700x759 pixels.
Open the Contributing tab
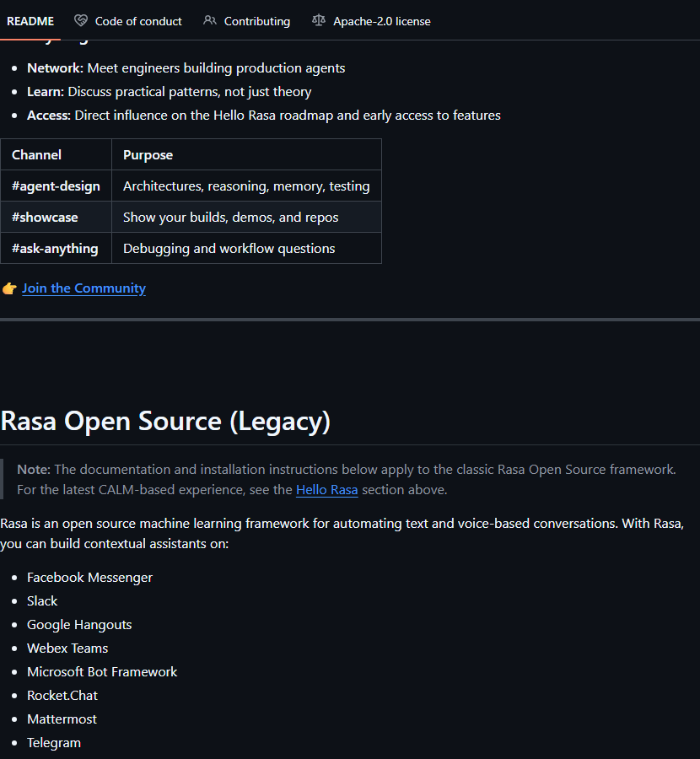[x=247, y=21]
